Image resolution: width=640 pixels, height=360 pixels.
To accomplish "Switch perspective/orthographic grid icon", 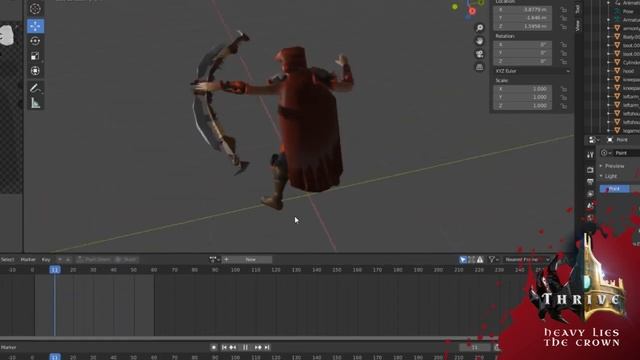I will pyautogui.click(x=480, y=67).
